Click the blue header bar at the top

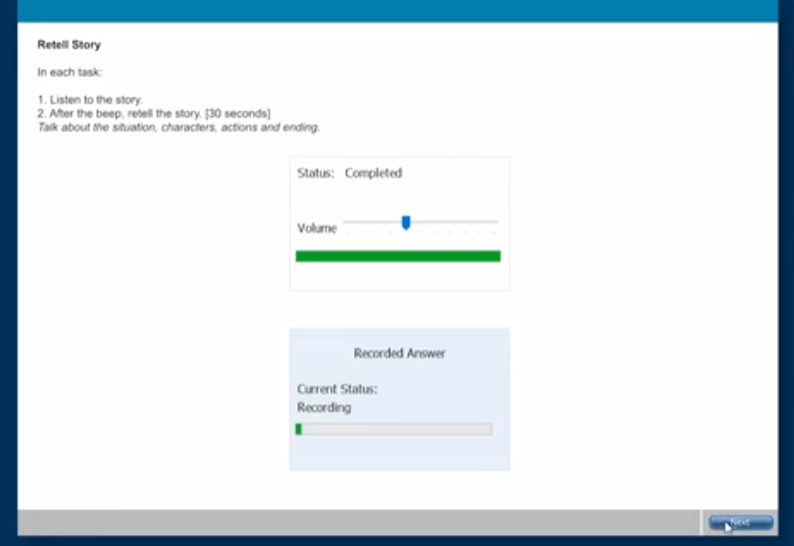click(x=397, y=10)
